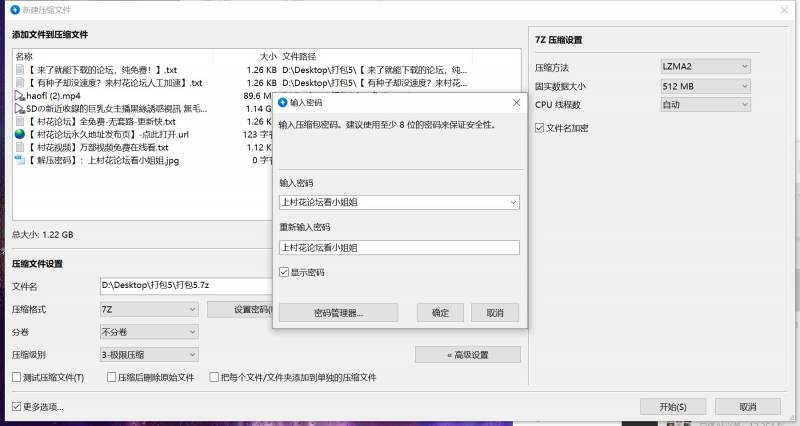This screenshot has width=800, height=426.
Task: Close the 输入密码 dialog
Action: pyautogui.click(x=517, y=102)
